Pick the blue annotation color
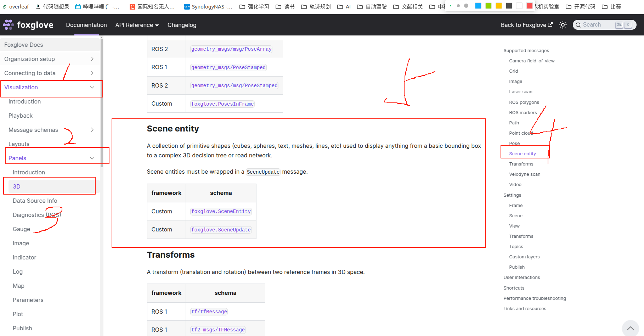 (478, 6)
